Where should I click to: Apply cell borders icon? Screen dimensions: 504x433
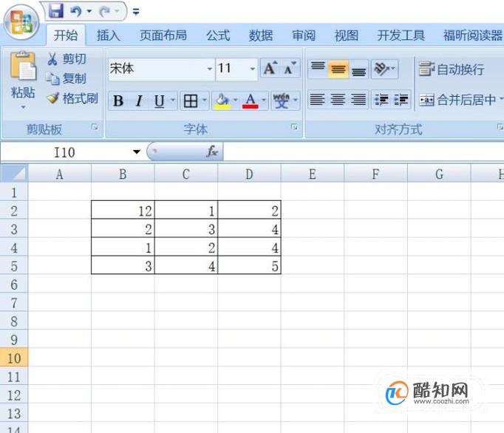point(191,101)
